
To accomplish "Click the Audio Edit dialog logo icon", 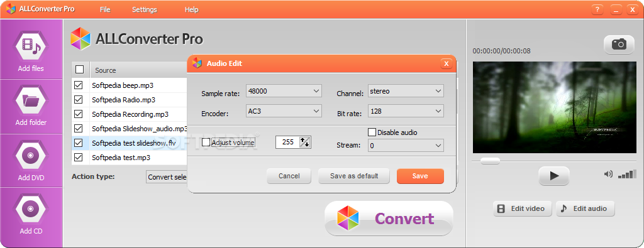I will pos(197,63).
